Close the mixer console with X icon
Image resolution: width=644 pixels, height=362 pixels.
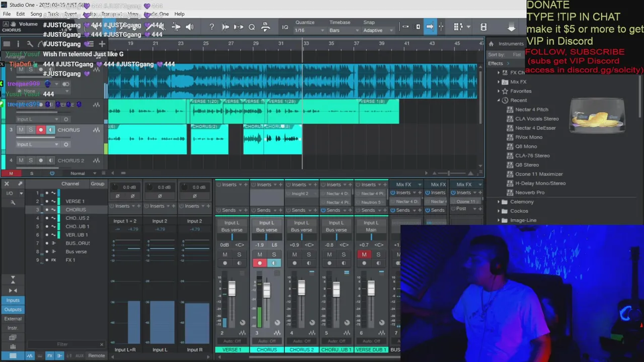coord(7,184)
